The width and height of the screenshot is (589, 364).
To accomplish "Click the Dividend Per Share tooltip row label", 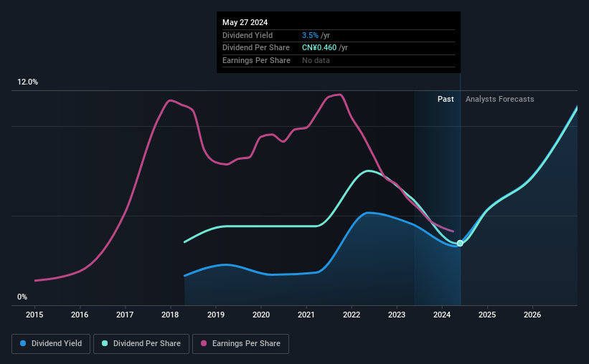I will 256,48.
